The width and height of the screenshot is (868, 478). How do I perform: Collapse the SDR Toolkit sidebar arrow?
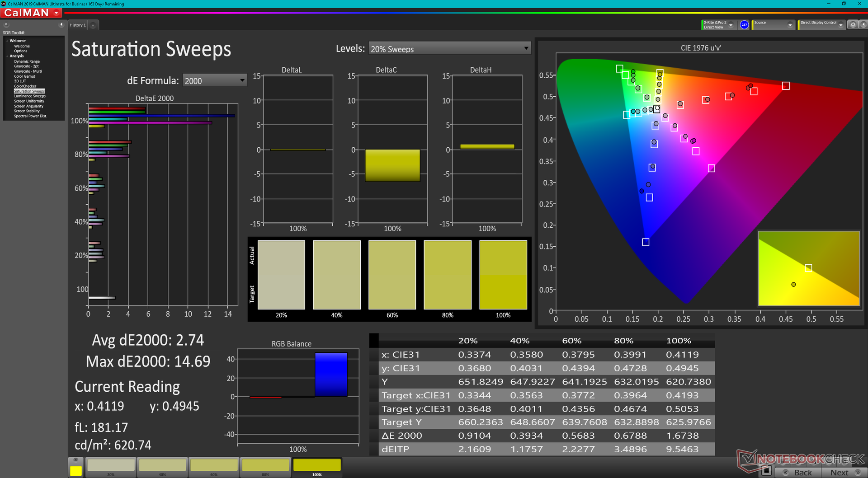61,25
